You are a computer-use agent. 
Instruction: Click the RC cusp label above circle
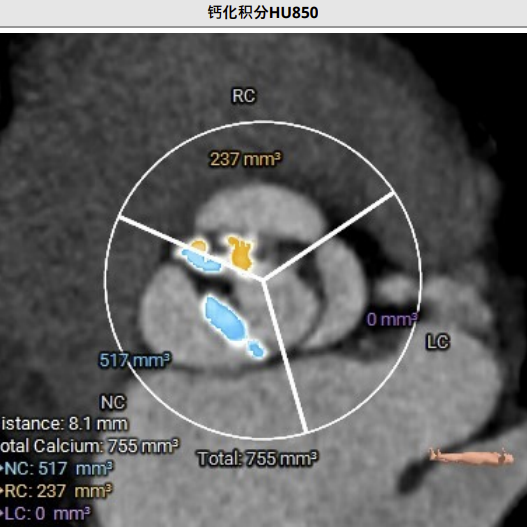click(x=244, y=96)
